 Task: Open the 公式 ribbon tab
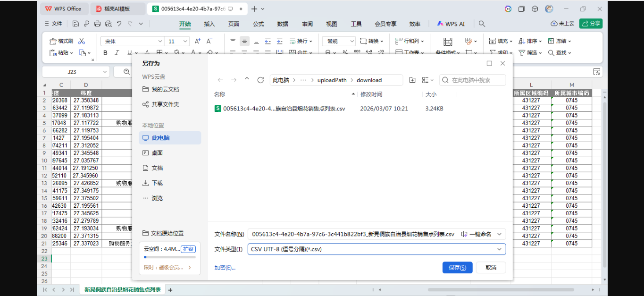(x=259, y=24)
